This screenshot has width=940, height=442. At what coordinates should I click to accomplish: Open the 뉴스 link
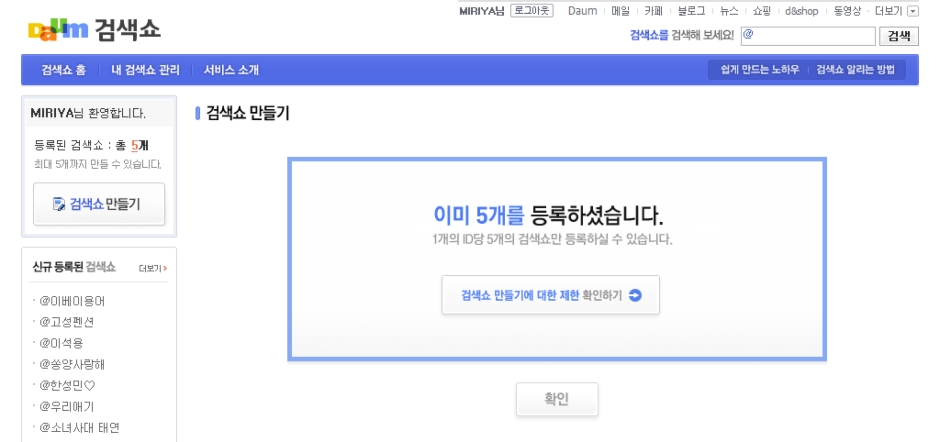729,11
